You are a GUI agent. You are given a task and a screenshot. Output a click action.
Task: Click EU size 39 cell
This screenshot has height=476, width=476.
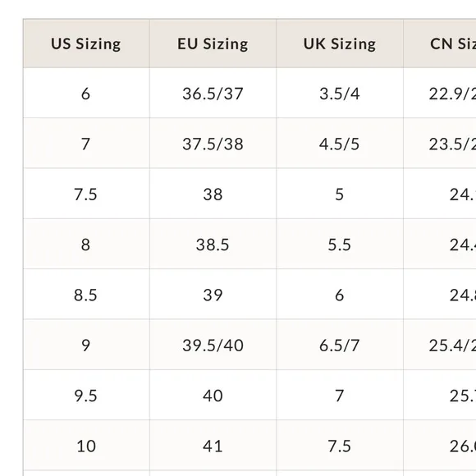point(213,295)
